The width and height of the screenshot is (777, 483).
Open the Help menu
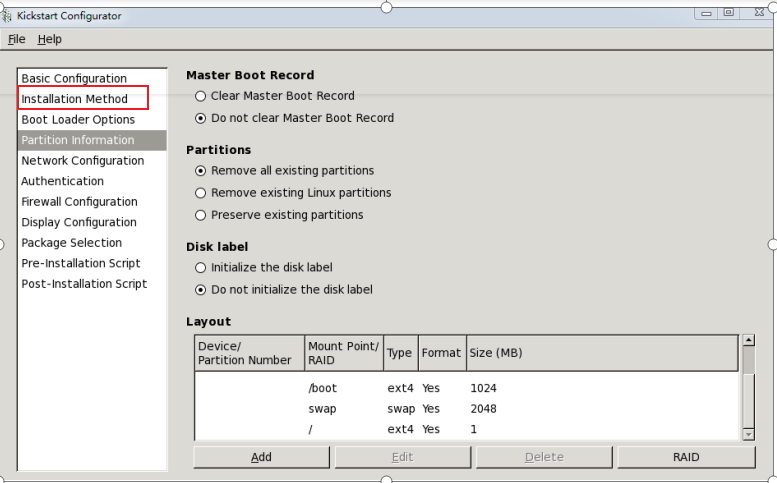point(50,39)
